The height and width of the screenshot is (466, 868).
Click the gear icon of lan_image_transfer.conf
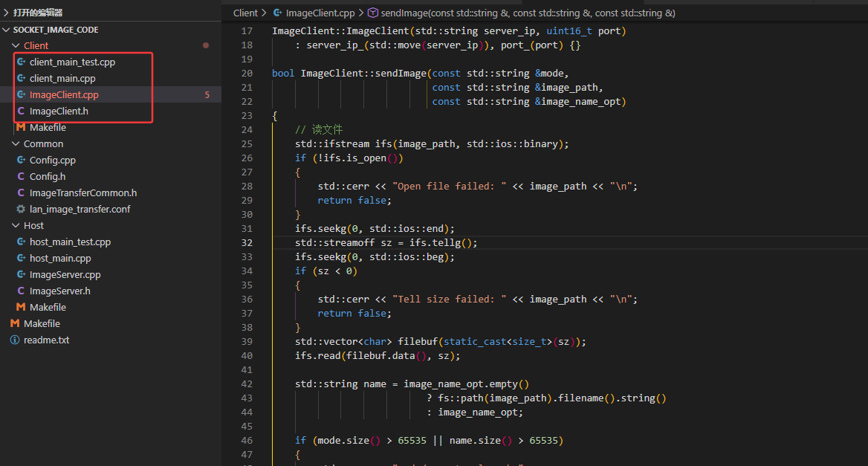tap(21, 209)
